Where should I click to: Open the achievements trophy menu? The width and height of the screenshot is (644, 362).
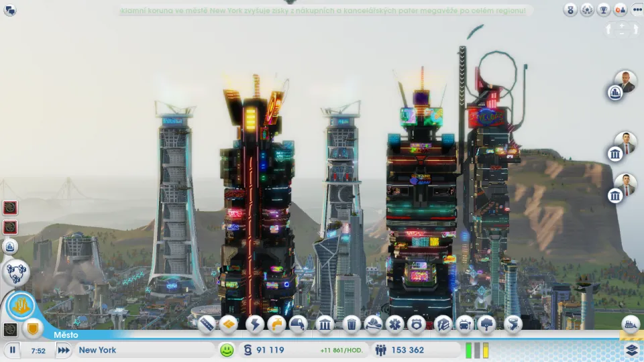pos(604,10)
